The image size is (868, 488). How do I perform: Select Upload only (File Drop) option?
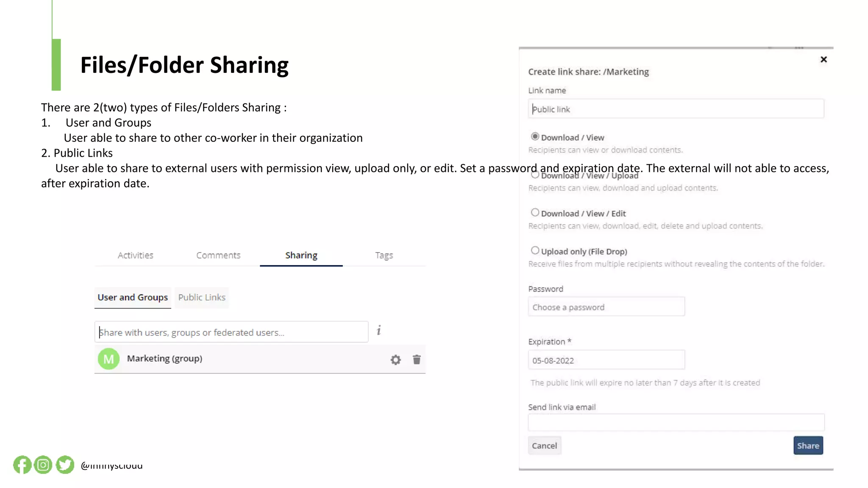pos(535,250)
